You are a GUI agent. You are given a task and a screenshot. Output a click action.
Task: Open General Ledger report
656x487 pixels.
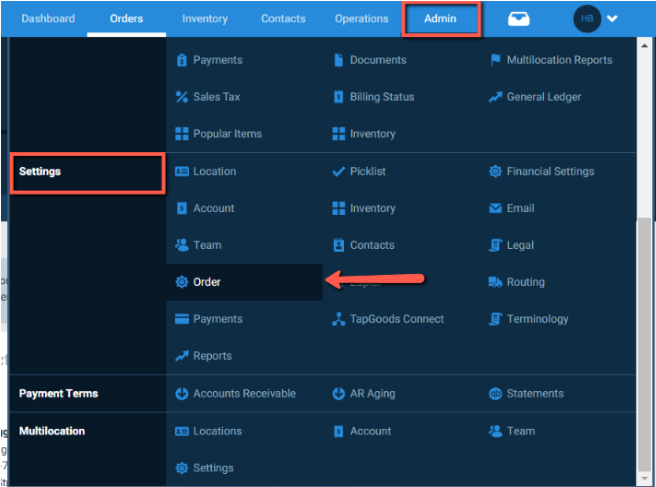coord(544,97)
